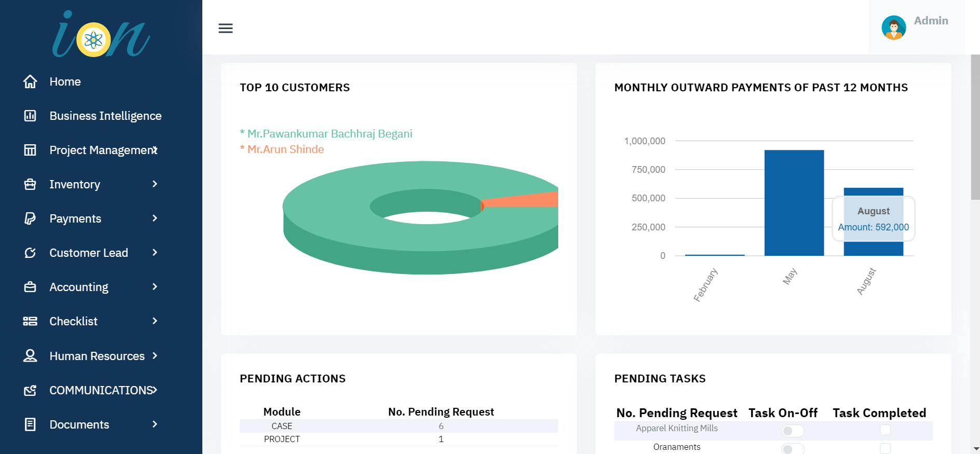Click the February bar in payments chart

point(714,255)
